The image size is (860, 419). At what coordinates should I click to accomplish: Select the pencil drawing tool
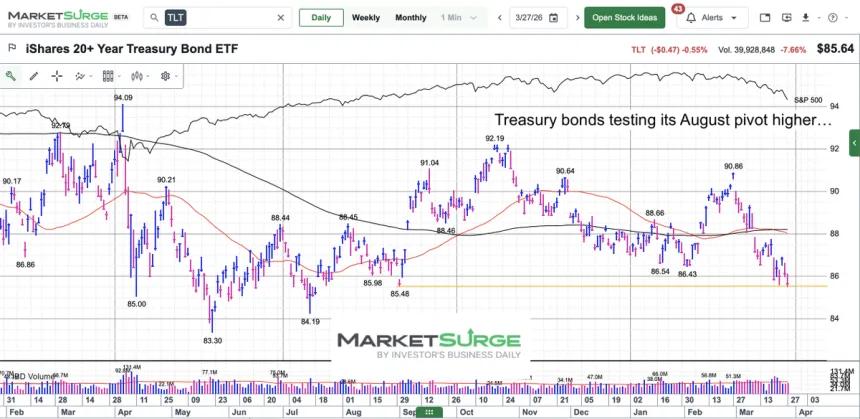34,76
